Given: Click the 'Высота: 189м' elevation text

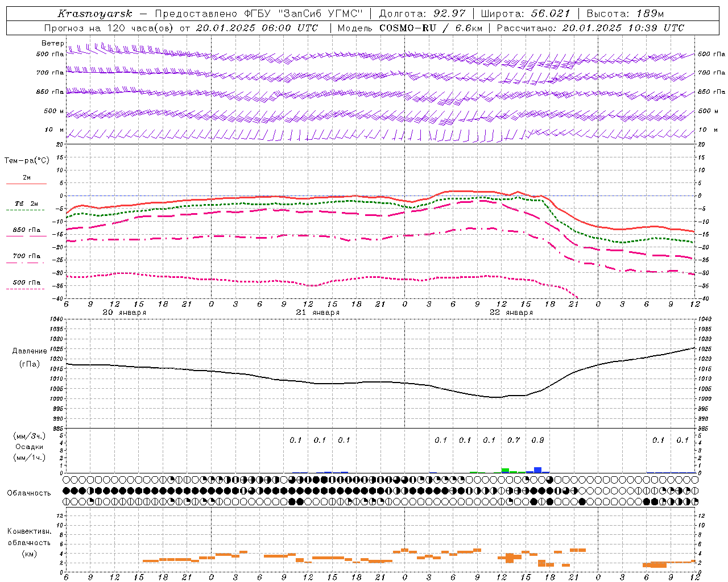Looking at the screenshot, I should click(624, 14).
